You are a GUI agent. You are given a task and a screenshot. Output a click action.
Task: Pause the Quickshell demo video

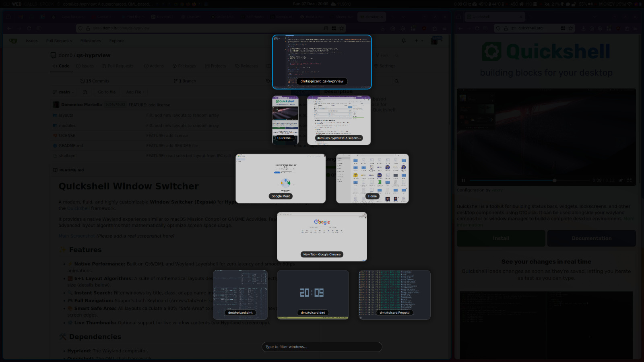click(x=463, y=181)
